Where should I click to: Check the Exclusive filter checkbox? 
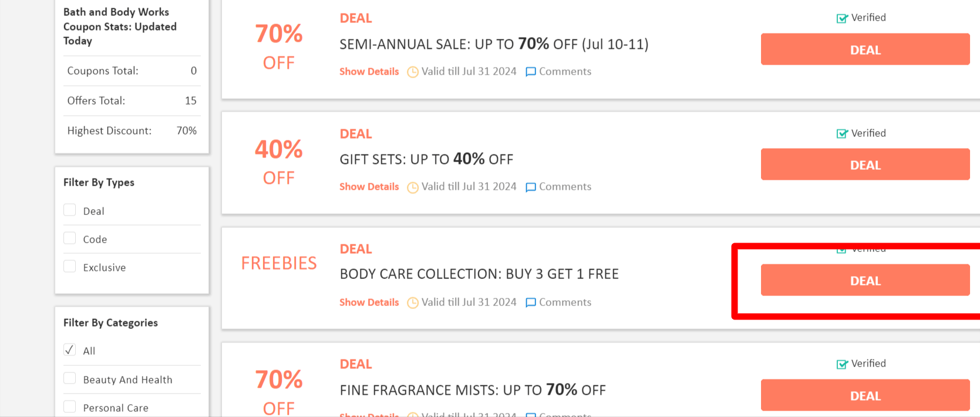70,267
